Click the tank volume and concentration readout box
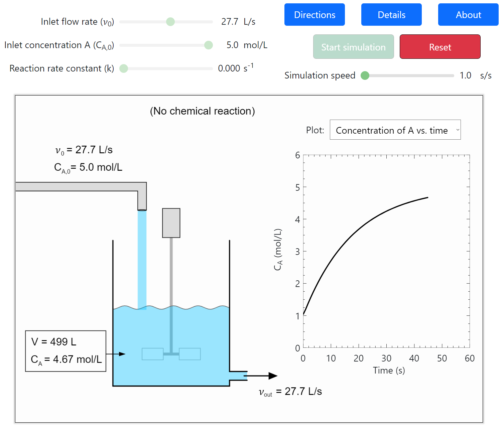Viewport: 504px width, 434px height. click(66, 351)
